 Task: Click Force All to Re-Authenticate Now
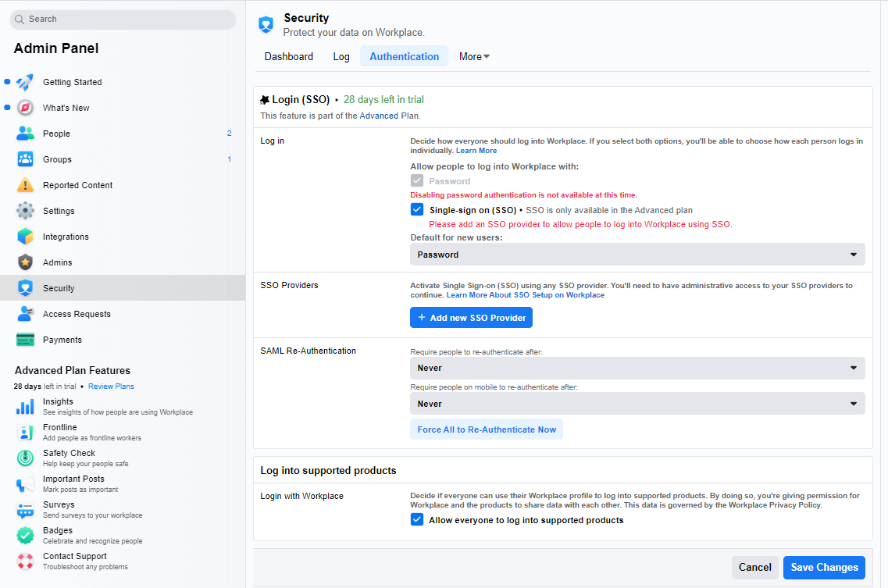pyautogui.click(x=487, y=429)
